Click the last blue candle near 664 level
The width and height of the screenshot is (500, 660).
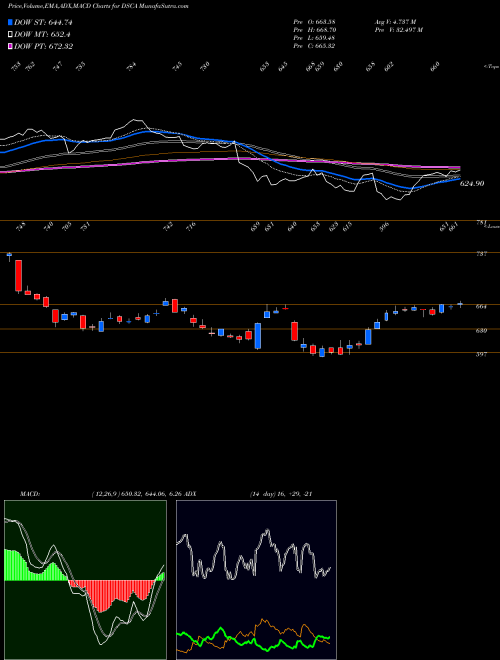(460, 303)
